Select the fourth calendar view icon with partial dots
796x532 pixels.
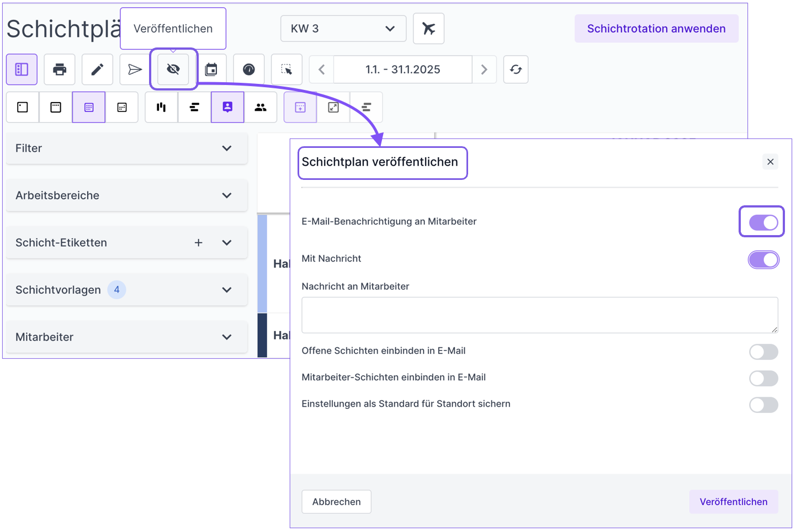click(x=122, y=107)
